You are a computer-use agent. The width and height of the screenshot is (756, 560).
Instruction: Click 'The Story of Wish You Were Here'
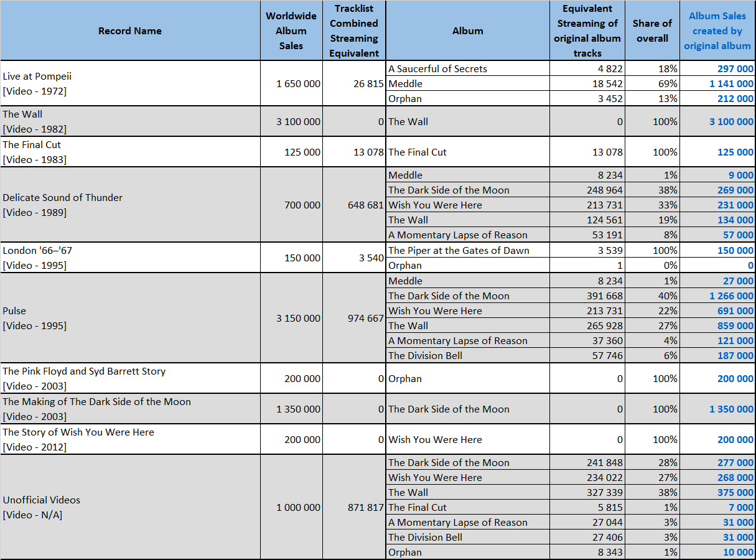point(130,439)
